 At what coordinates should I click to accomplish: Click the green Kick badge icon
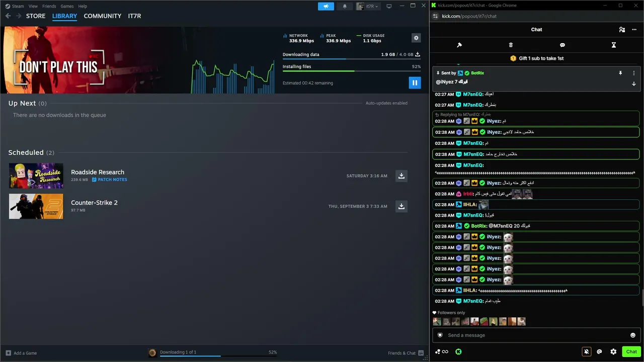click(458, 352)
